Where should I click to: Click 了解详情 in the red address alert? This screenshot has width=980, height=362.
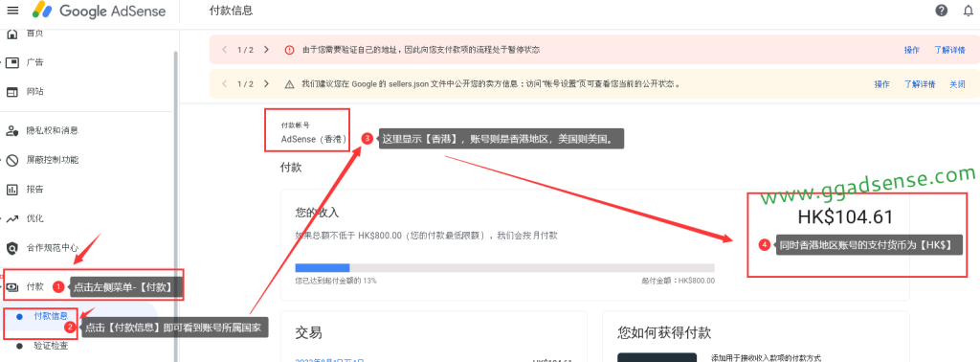950,50
